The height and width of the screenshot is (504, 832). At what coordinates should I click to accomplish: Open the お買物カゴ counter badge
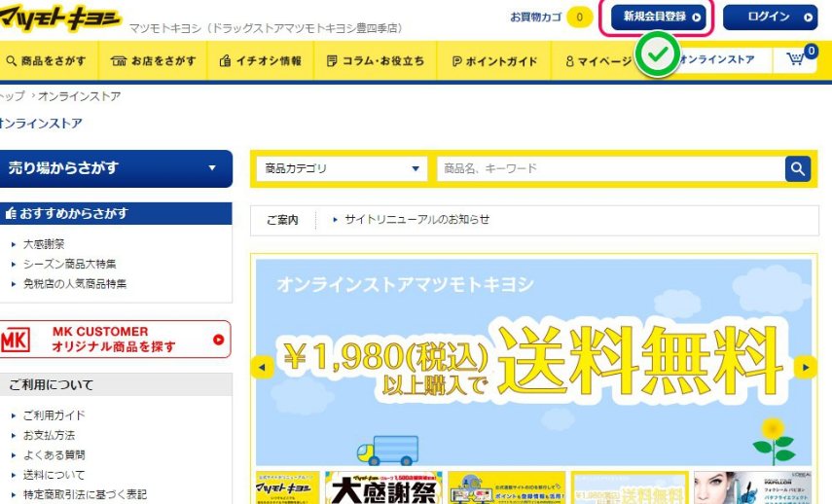click(579, 17)
